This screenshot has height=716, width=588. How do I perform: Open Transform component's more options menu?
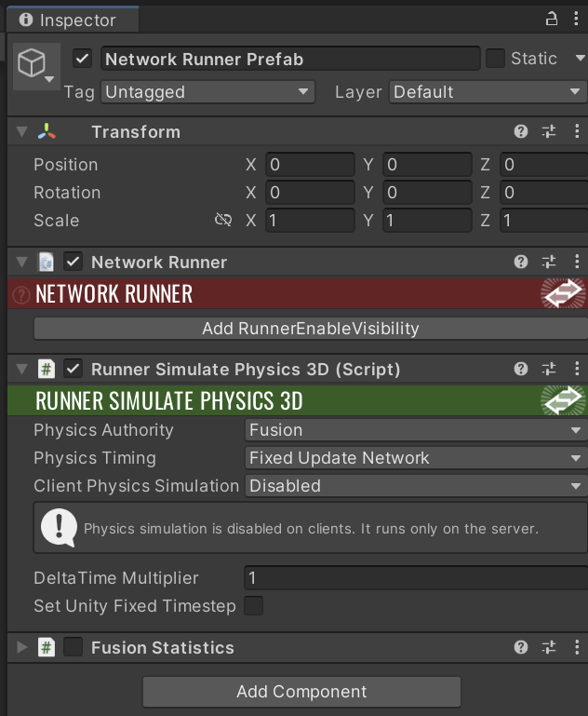click(577, 131)
